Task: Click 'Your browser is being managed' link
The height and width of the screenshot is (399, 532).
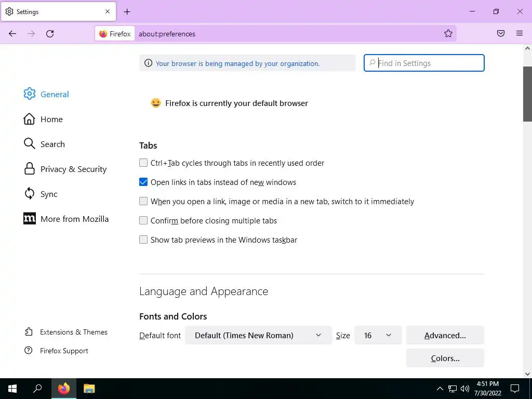Action: tap(237, 63)
